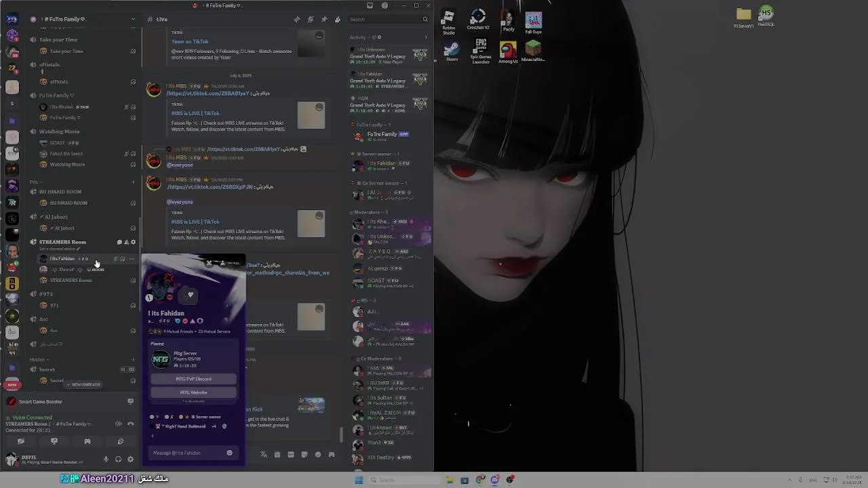
Task: Share your screen from voice panel
Action: point(54,441)
